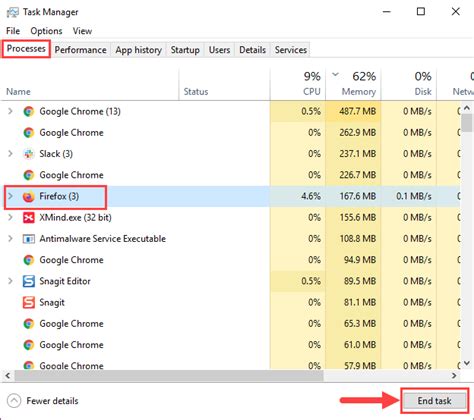This screenshot has width=474, height=420.
Task: Switch to the Services tab
Action: [x=291, y=50]
